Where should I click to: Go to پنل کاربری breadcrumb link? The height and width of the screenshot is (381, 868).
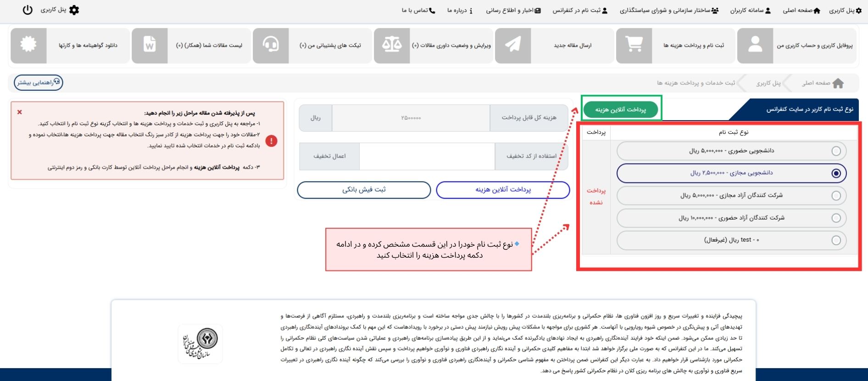[x=768, y=83]
